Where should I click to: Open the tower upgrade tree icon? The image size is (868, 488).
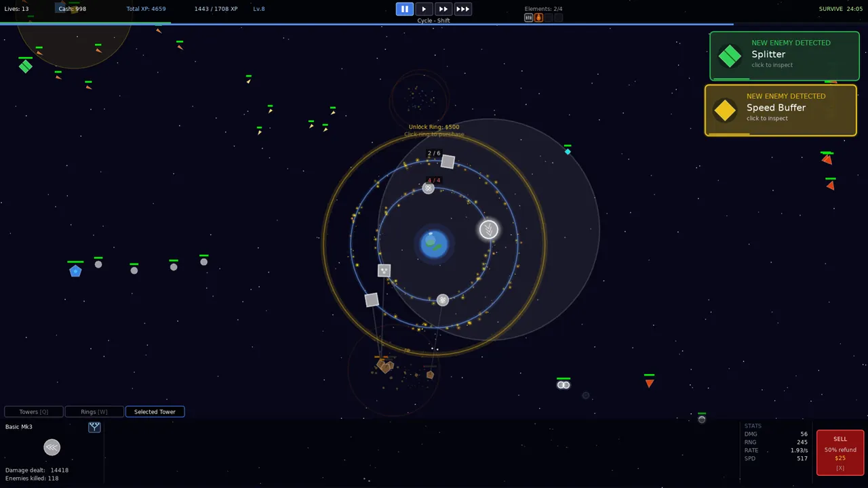(94, 427)
